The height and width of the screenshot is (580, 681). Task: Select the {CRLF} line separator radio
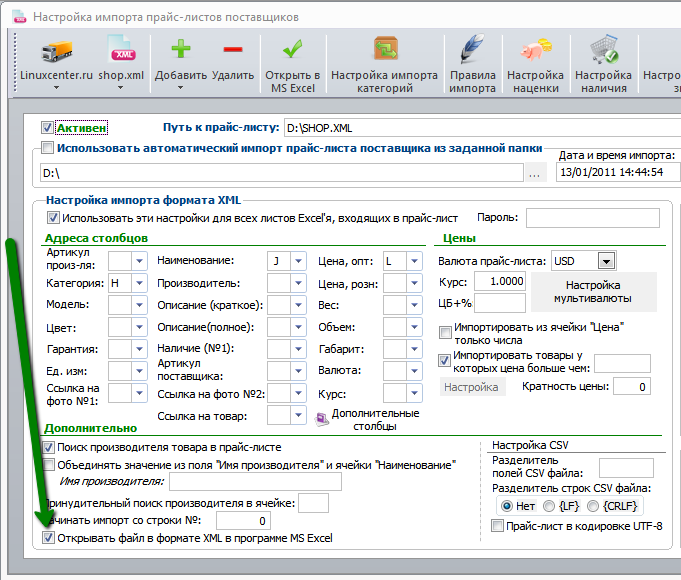[593, 506]
